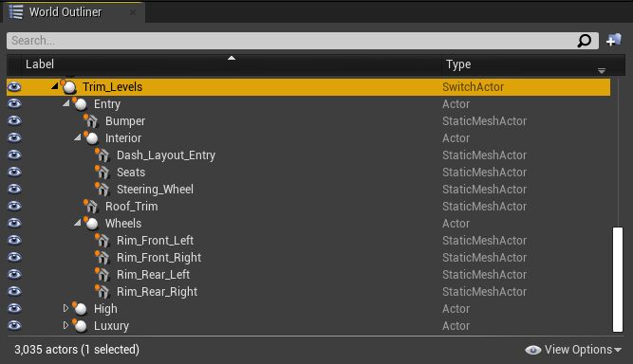Click the Entry actor sphere icon
The image size is (633, 364).
click(80, 104)
